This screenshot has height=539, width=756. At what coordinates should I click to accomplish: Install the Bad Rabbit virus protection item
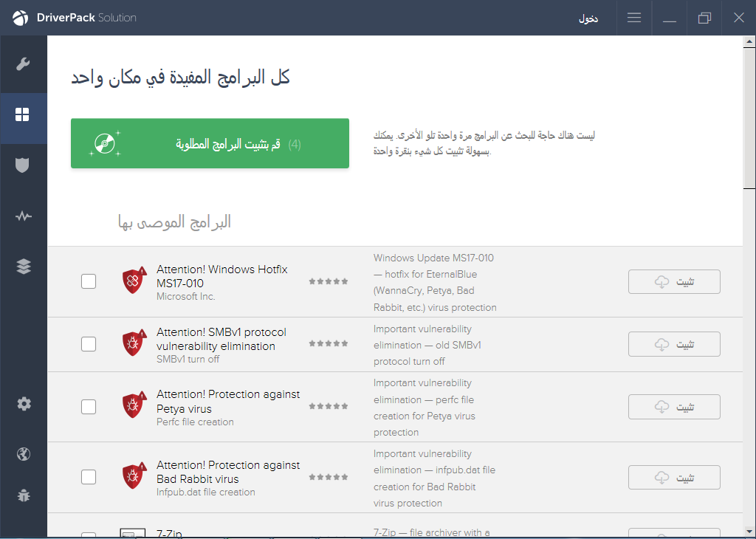(674, 477)
